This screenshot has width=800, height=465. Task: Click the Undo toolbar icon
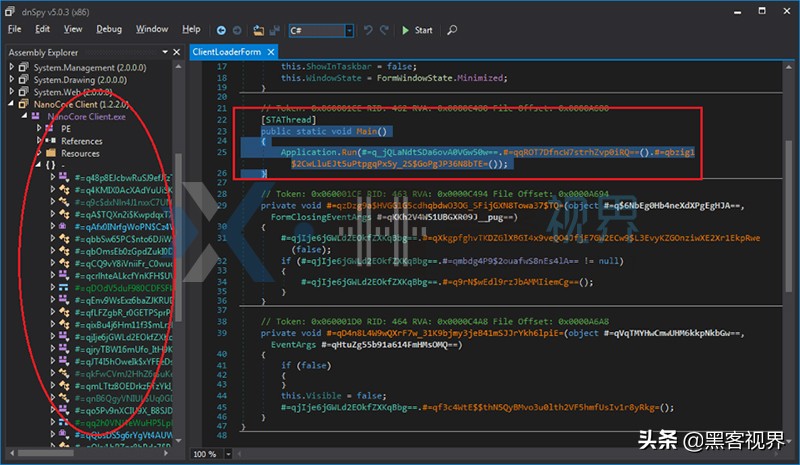click(x=368, y=30)
